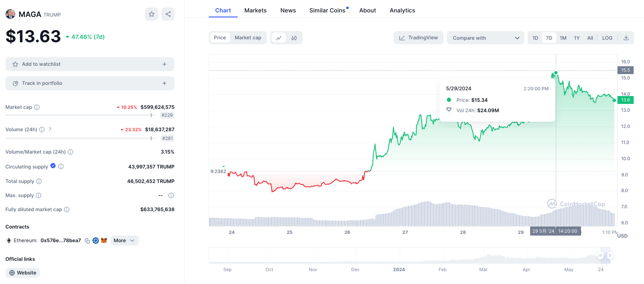The width and height of the screenshot is (644, 284).
Task: Click 46,502,452 TRUMP total supply
Action: [x=151, y=181]
